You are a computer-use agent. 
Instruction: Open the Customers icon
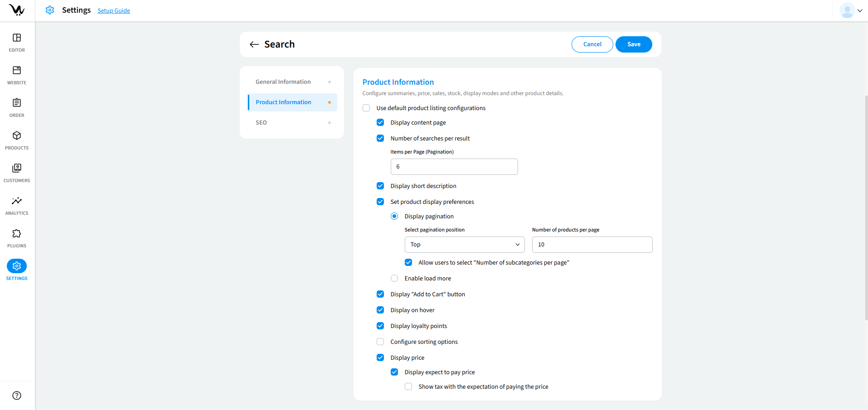click(x=17, y=169)
